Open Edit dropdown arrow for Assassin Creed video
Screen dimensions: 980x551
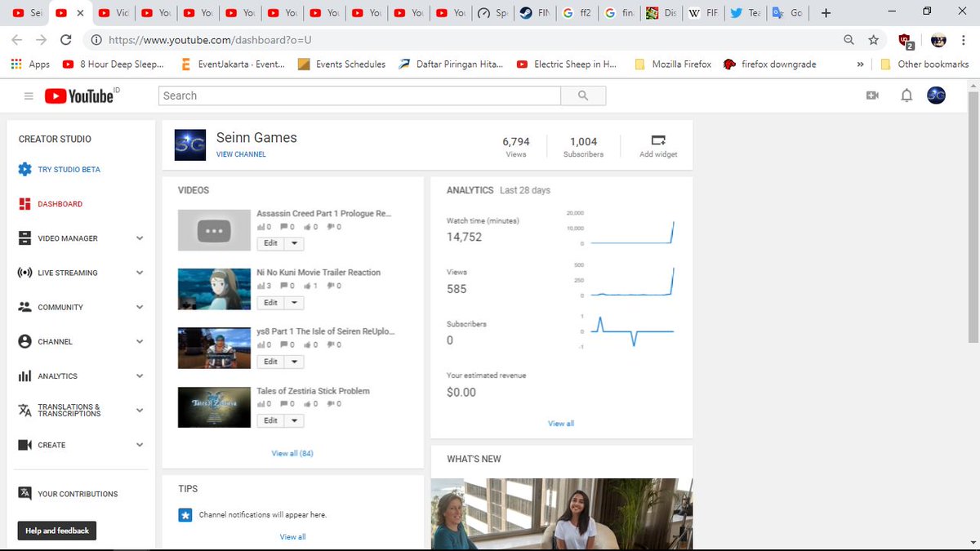click(x=294, y=243)
